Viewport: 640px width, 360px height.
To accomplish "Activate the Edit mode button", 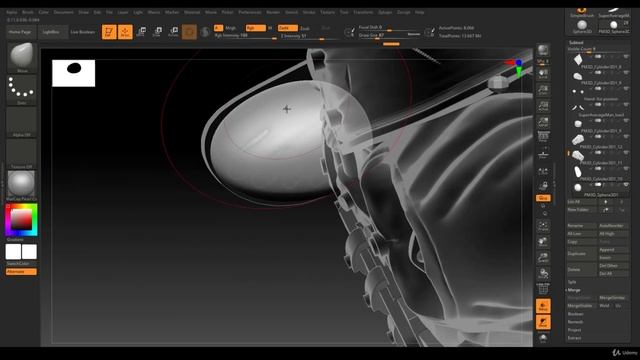I will [x=109, y=32].
